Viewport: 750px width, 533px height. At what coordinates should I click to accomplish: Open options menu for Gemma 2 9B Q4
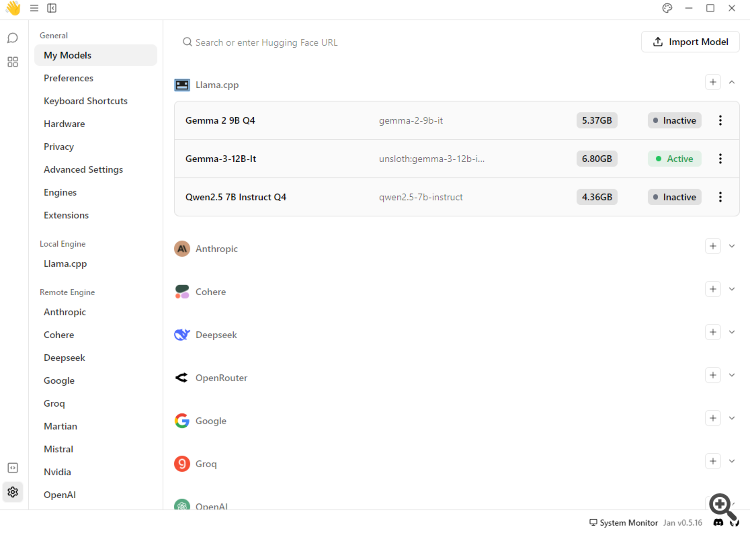720,121
